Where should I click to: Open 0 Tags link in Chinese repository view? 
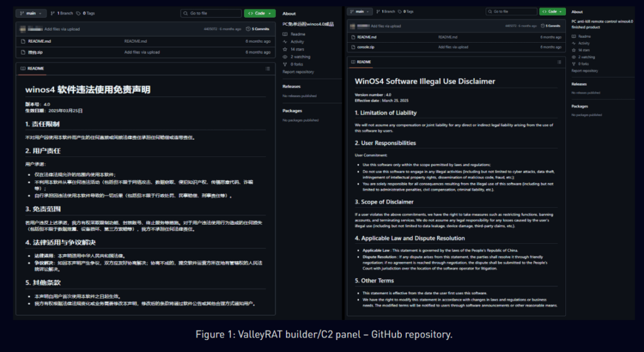click(86, 13)
